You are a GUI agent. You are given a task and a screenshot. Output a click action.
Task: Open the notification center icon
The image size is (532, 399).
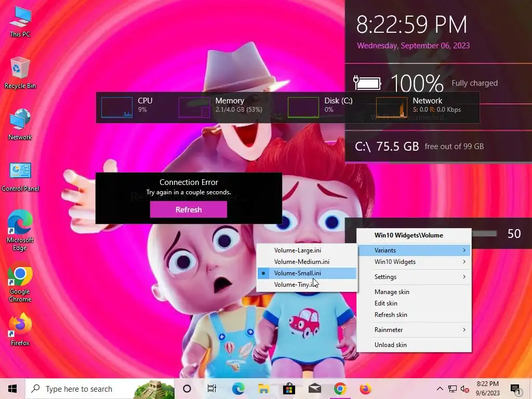coord(515,390)
